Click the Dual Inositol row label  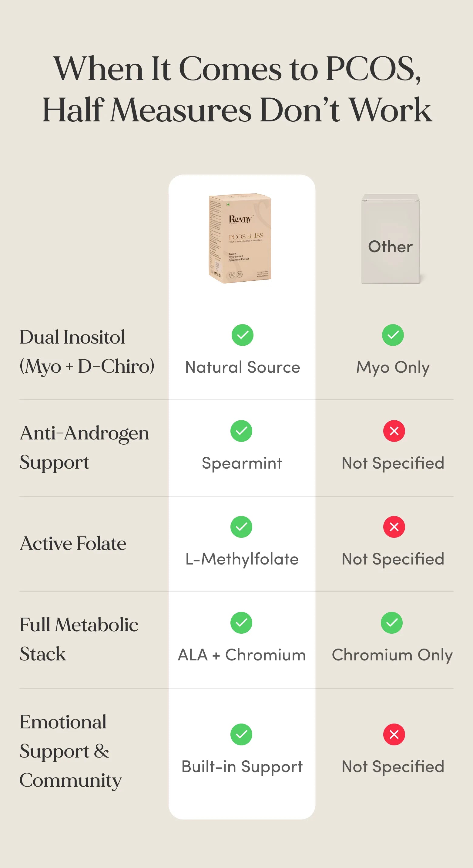point(87,351)
